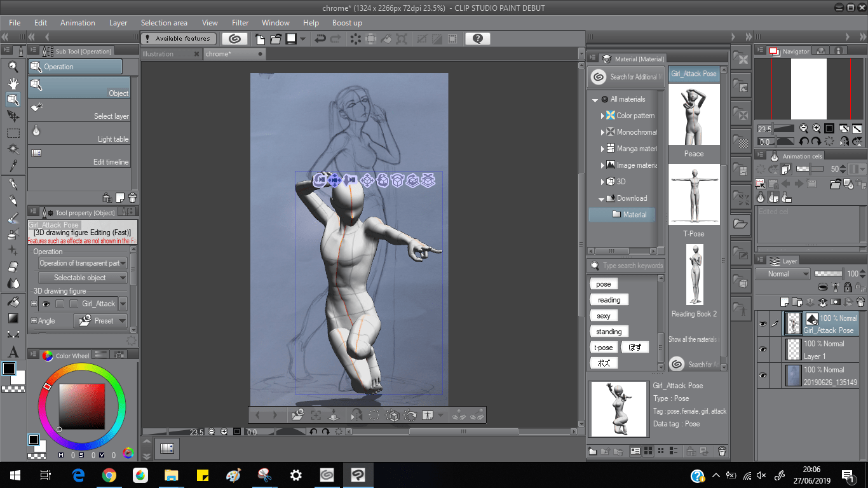Expand the Color pattern material folder
This screenshot has height=488, width=868.
[603, 116]
